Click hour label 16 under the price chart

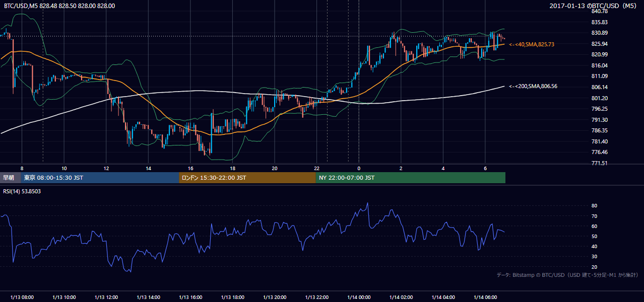click(x=190, y=168)
